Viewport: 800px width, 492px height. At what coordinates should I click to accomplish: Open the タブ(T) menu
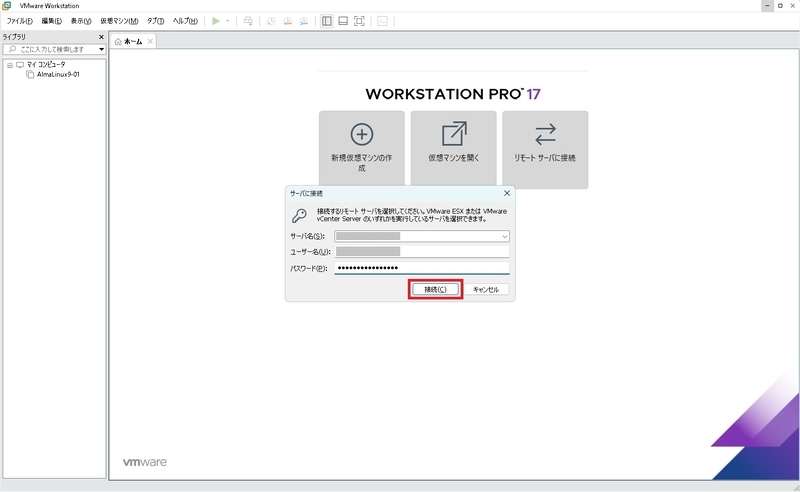coord(156,21)
